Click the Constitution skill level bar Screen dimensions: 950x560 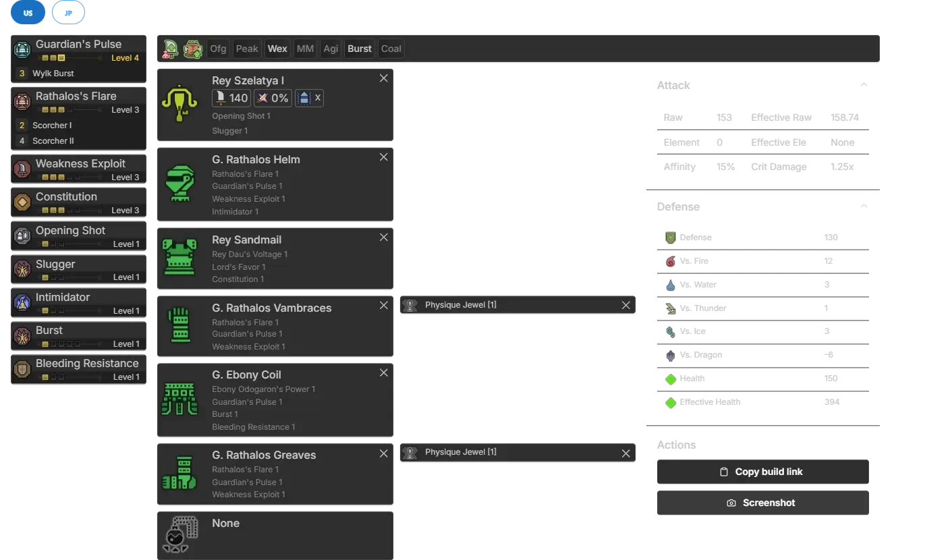[71, 211]
